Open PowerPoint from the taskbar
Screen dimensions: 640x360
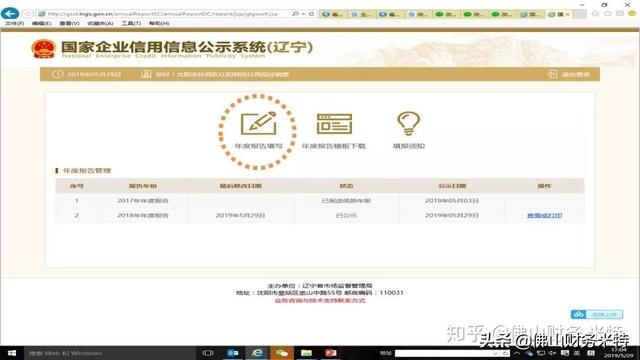331,353
